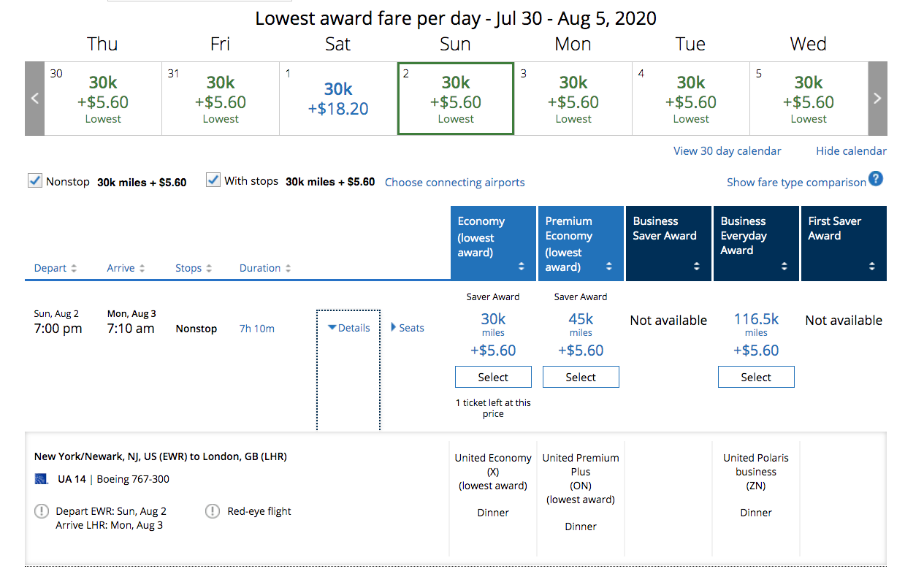Click Choose connecting airports link
Viewport: 924px width, 574px height.
click(x=454, y=182)
